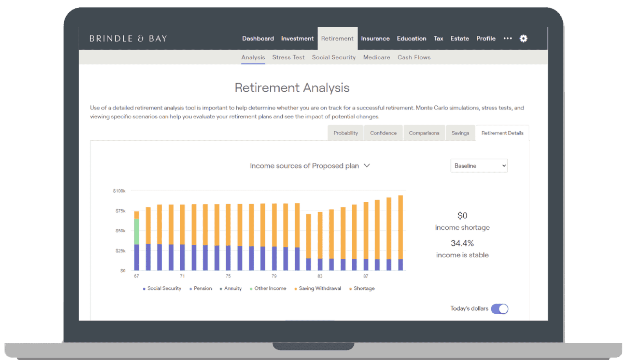Navigate to the Dashboard menu
This screenshot has width=626, height=364.
258,38
